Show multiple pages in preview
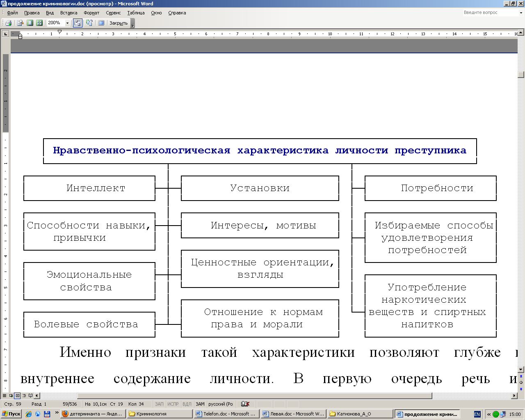The image size is (525, 420). pos(39,23)
